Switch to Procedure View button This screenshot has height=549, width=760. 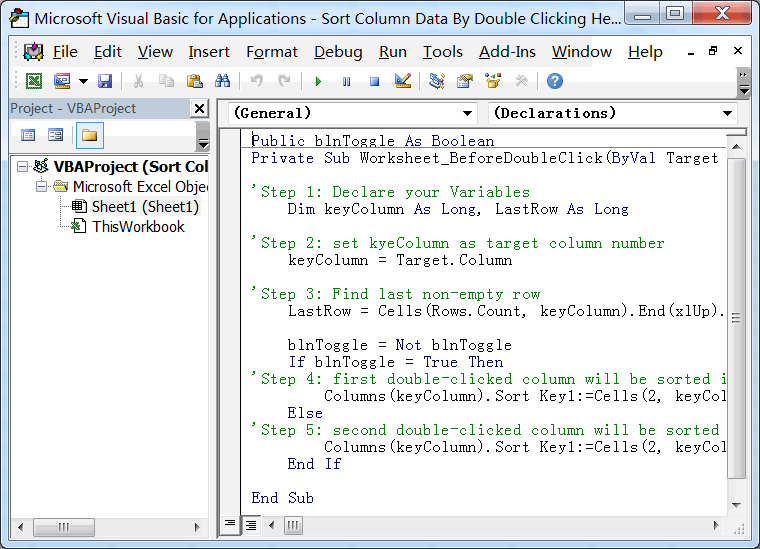[x=230, y=525]
